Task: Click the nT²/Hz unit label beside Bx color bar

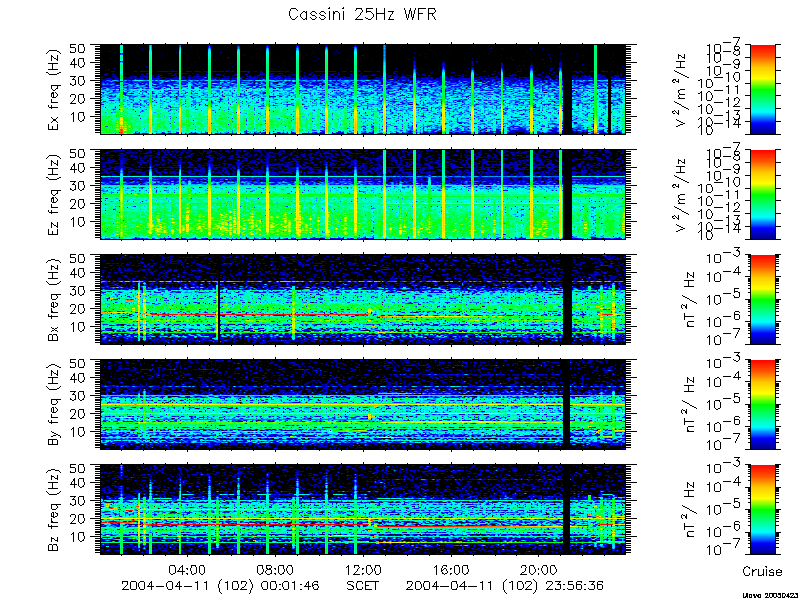Action: [690, 299]
